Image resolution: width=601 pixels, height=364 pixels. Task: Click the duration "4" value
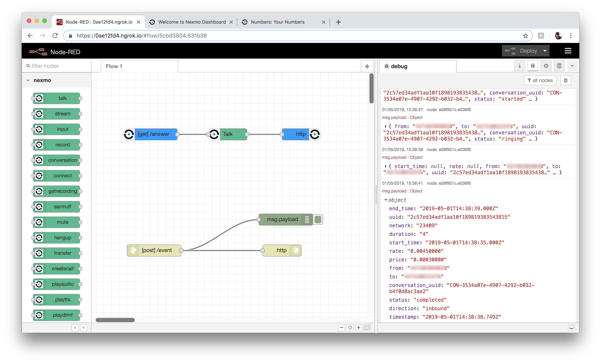click(x=424, y=234)
